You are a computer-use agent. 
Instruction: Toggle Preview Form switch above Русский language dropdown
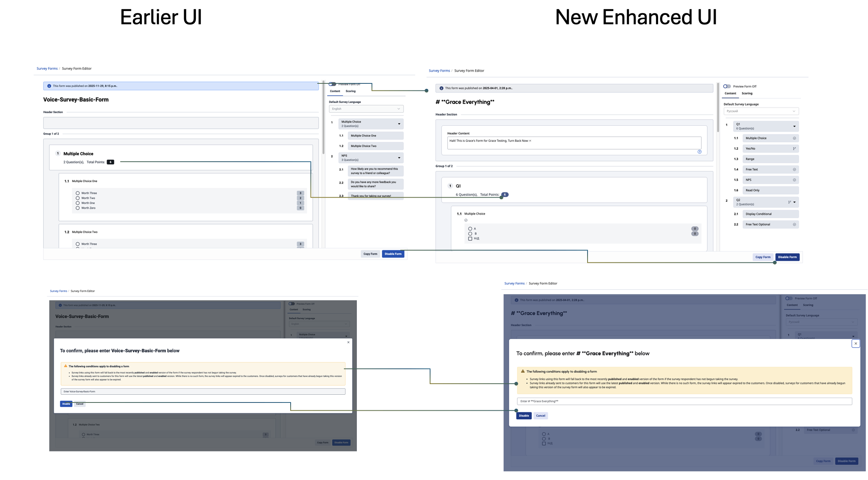(x=727, y=87)
